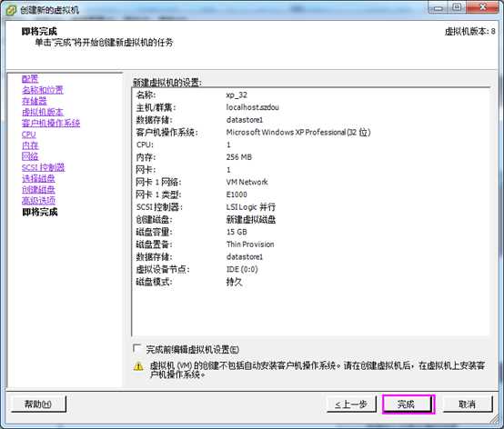Minimize the wizard window

[x=438, y=6]
